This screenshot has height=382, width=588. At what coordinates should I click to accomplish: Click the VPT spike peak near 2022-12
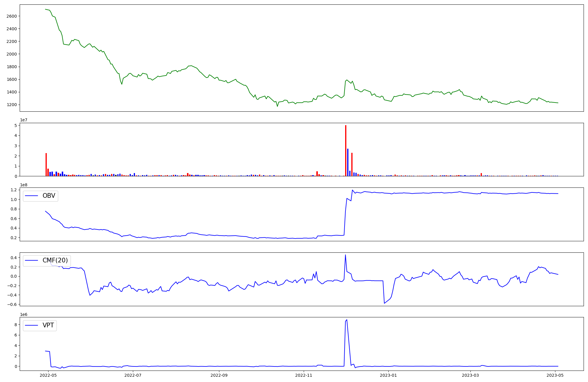(347, 320)
